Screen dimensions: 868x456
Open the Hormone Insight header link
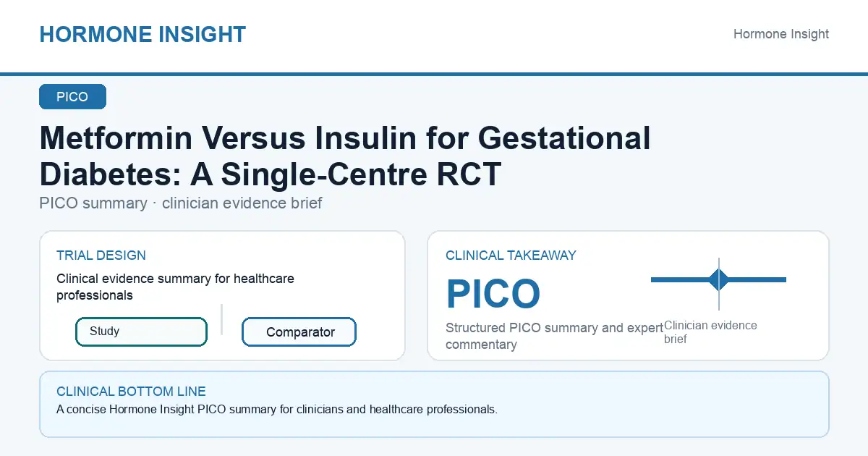(x=781, y=34)
